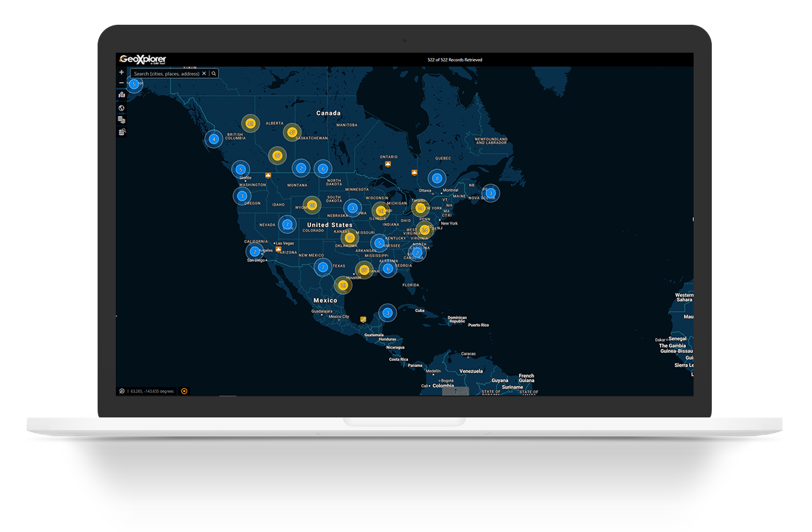Viewport: 812px width, 532px height.
Task: Open the stacked data layers icon
Action: [x=122, y=120]
